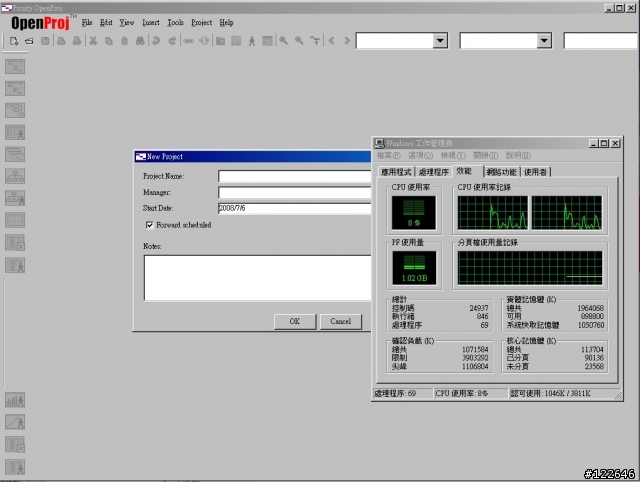Open the Help menu in OpenProj
This screenshot has width=640, height=482.
pyautogui.click(x=226, y=23)
